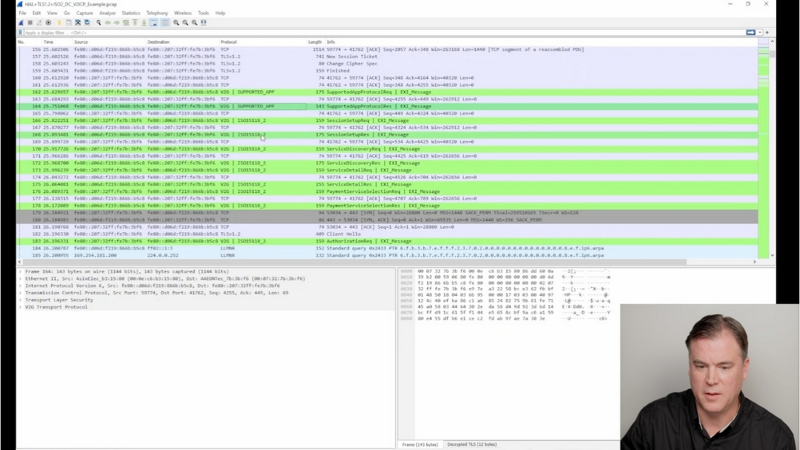
Task: Expand the V2G Transport Protocol node
Action: click(20, 306)
